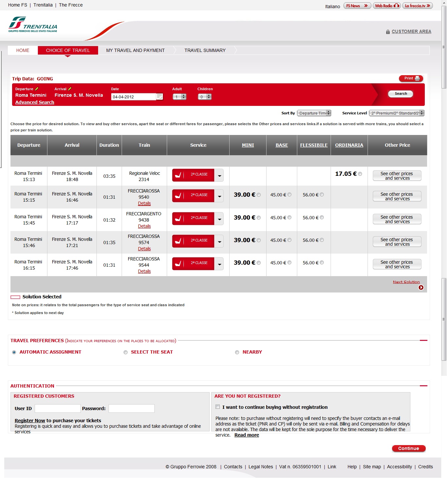This screenshot has width=448, height=483.
Task: Open My Travel and Payment tab
Action: (135, 50)
